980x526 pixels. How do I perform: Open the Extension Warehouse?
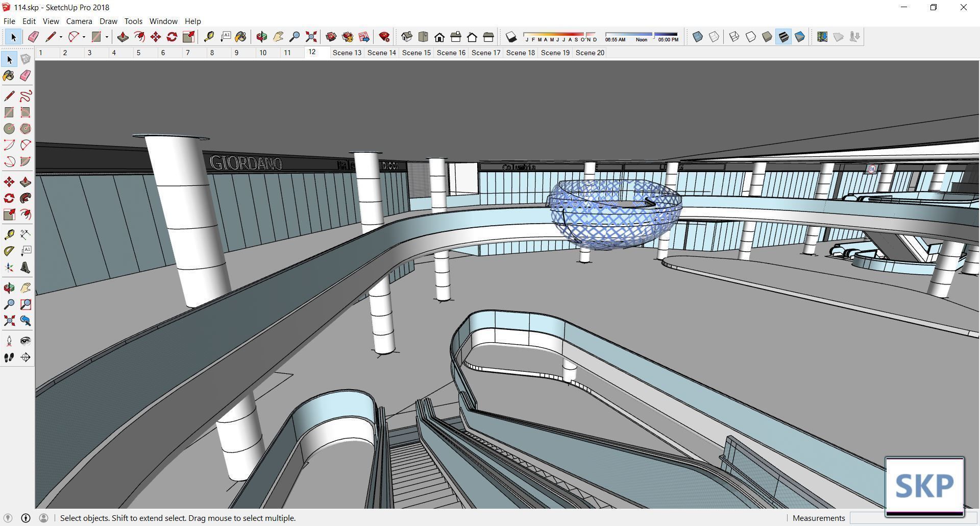click(348, 37)
